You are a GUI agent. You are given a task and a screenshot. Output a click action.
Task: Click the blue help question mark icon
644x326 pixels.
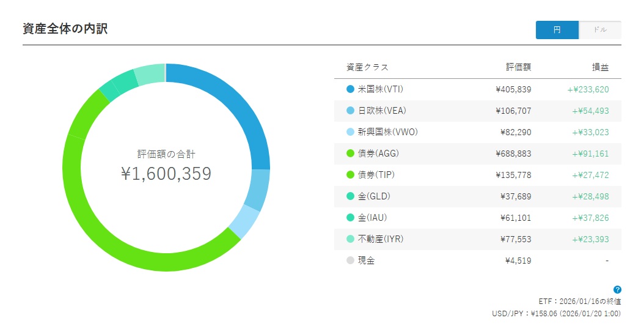pyautogui.click(x=617, y=289)
